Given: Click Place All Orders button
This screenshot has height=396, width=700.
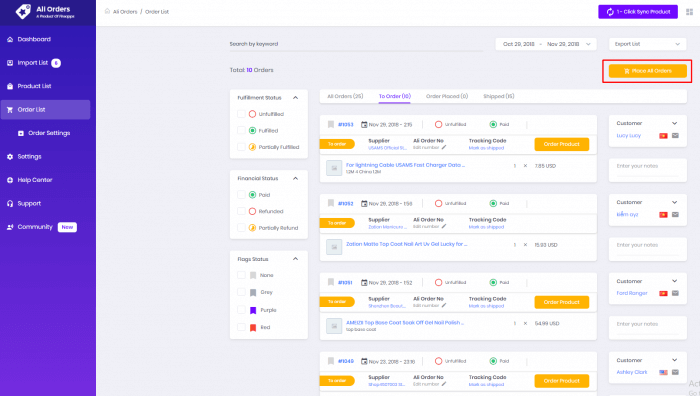Looking at the screenshot, I should pos(648,71).
